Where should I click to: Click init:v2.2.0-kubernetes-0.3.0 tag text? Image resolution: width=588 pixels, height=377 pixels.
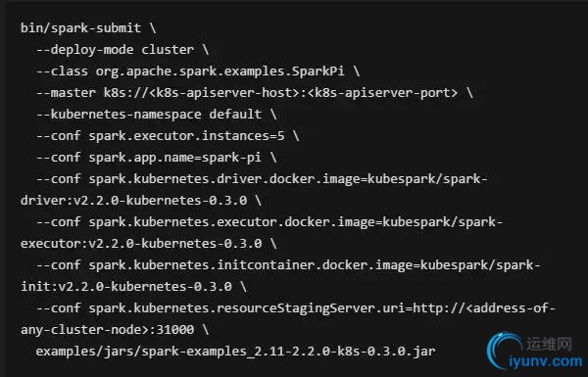[x=126, y=287]
